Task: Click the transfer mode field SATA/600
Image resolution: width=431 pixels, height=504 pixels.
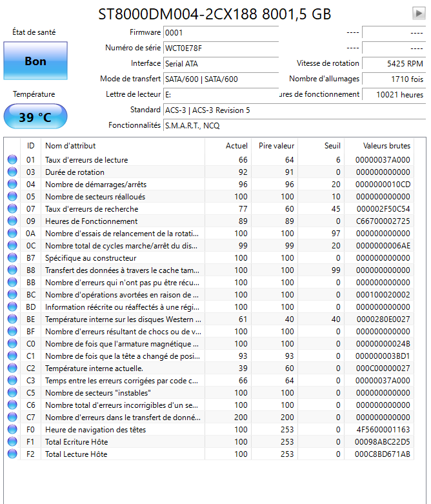Action: (x=221, y=79)
